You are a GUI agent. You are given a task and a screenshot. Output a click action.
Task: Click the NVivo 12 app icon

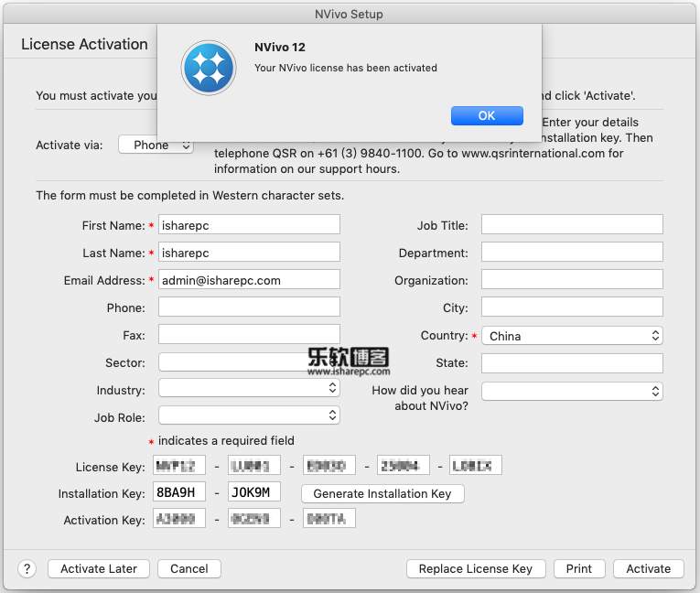(209, 68)
